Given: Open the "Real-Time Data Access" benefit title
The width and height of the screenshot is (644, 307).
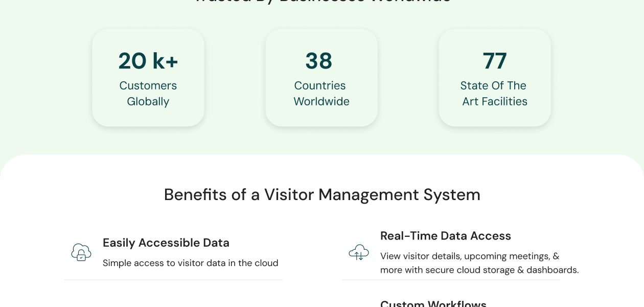Looking at the screenshot, I should (x=446, y=236).
